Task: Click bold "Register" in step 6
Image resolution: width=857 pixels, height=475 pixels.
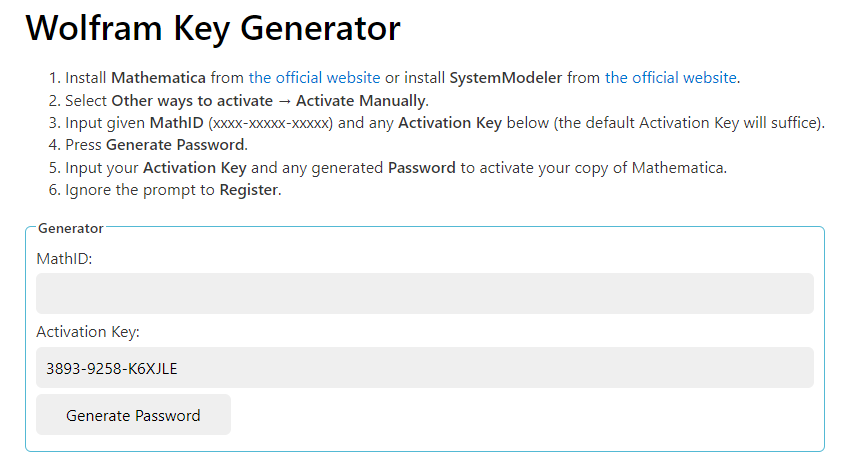Action: [248, 190]
